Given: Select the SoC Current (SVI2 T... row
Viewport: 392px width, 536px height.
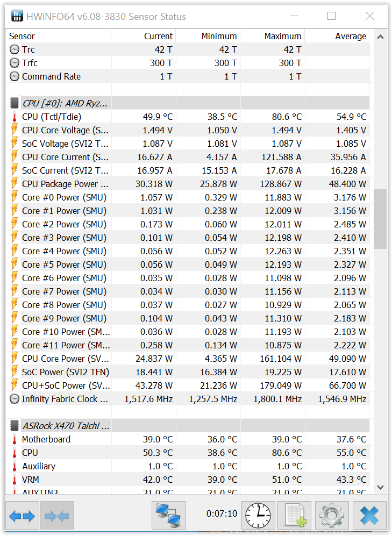Looking at the screenshot, I should 188,170.
